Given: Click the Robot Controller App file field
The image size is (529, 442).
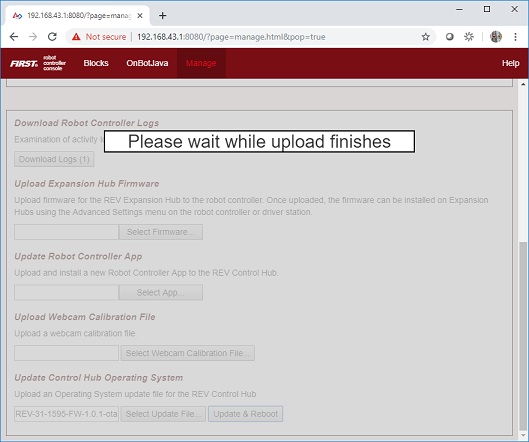Looking at the screenshot, I should [66, 293].
